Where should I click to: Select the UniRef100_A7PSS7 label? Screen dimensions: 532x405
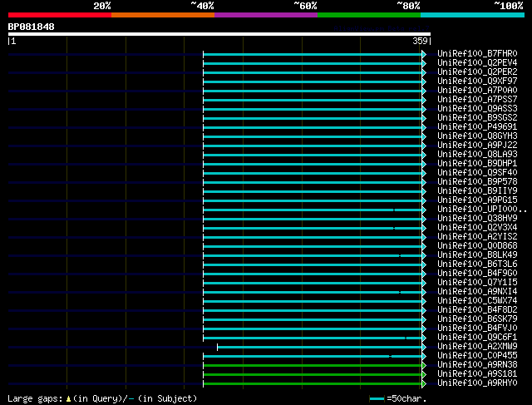click(477, 100)
